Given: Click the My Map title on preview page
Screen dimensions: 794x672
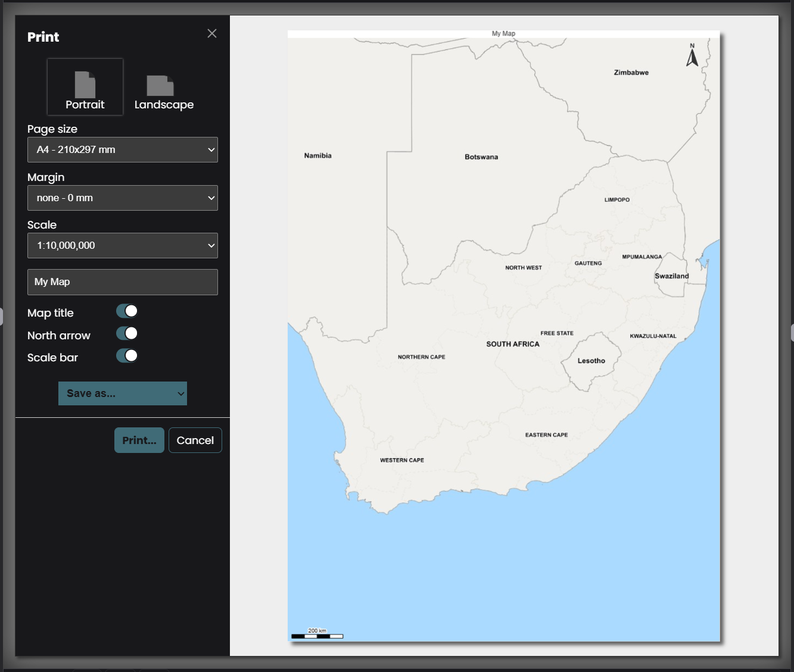Looking at the screenshot, I should pos(503,34).
